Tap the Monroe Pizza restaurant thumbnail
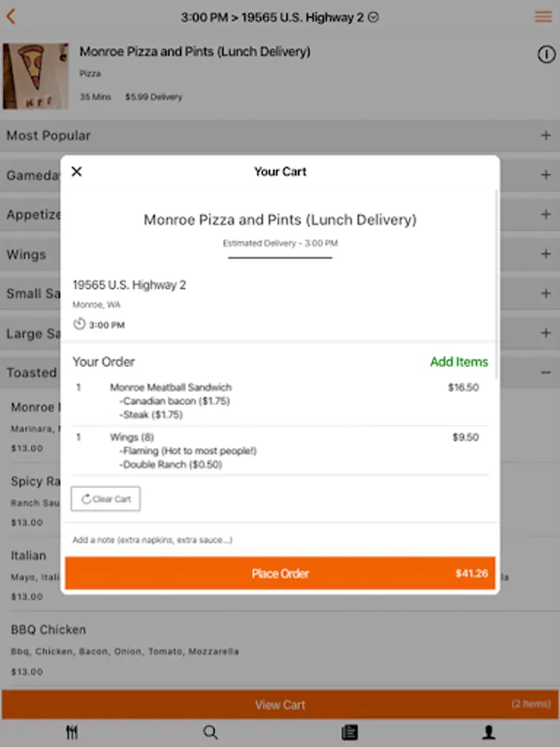 pyautogui.click(x=35, y=76)
